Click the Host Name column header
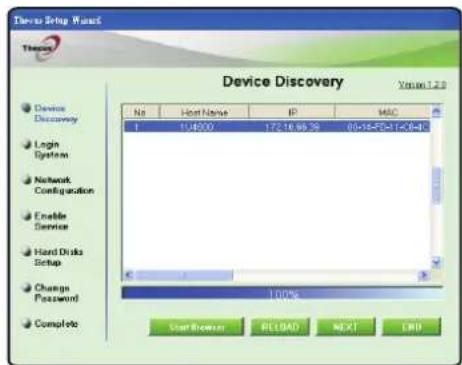 tap(204, 112)
